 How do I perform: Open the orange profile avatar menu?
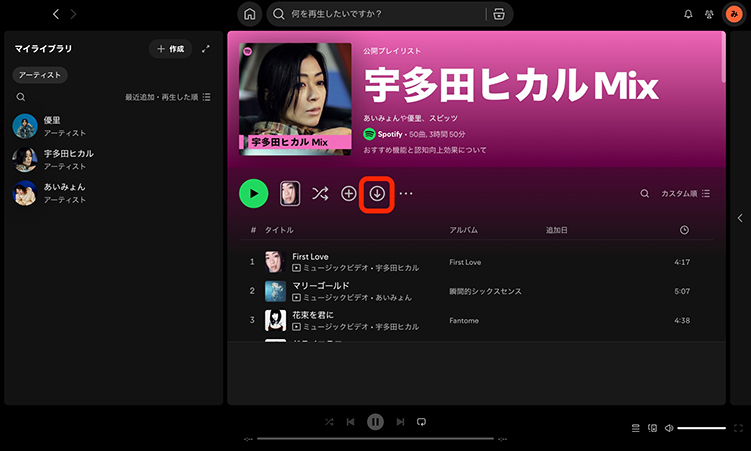coord(734,14)
